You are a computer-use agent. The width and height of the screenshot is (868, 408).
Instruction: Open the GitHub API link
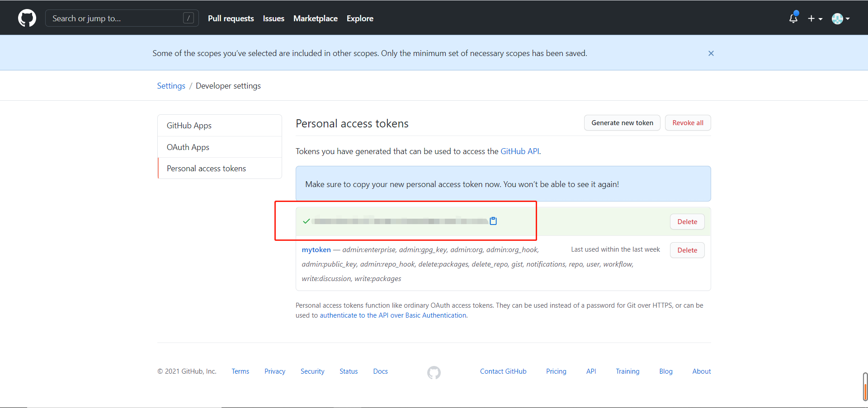(520, 151)
